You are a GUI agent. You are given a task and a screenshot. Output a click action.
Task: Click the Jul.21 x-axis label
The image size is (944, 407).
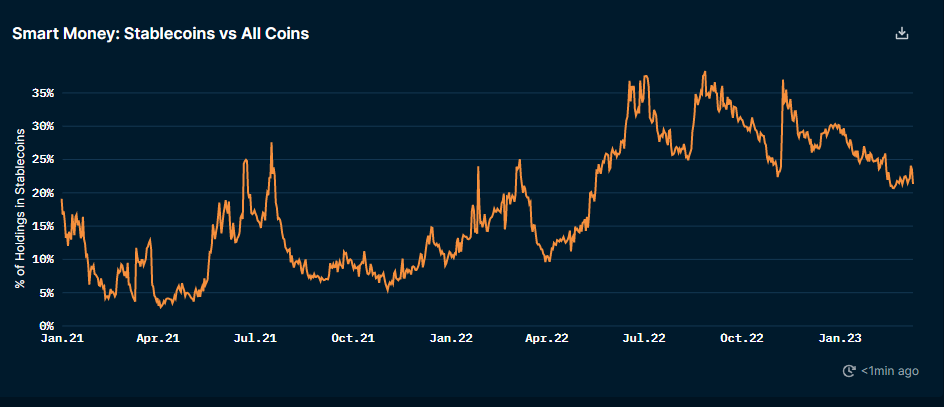pos(255,339)
